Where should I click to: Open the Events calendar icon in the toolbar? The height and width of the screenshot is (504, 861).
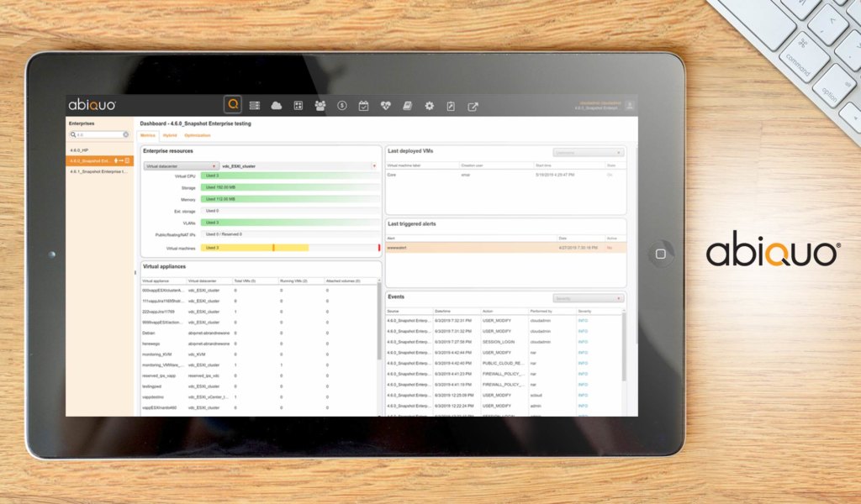[x=364, y=105]
